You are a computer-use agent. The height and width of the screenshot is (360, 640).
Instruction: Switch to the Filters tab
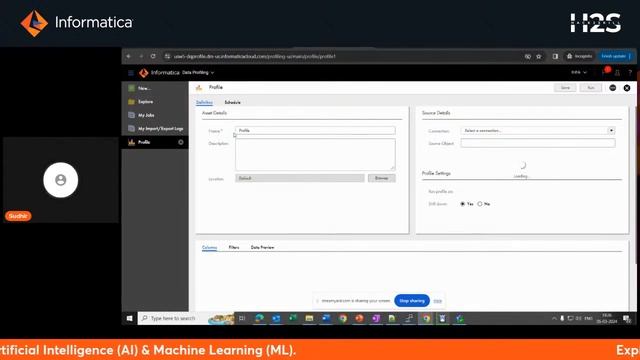[234, 247]
